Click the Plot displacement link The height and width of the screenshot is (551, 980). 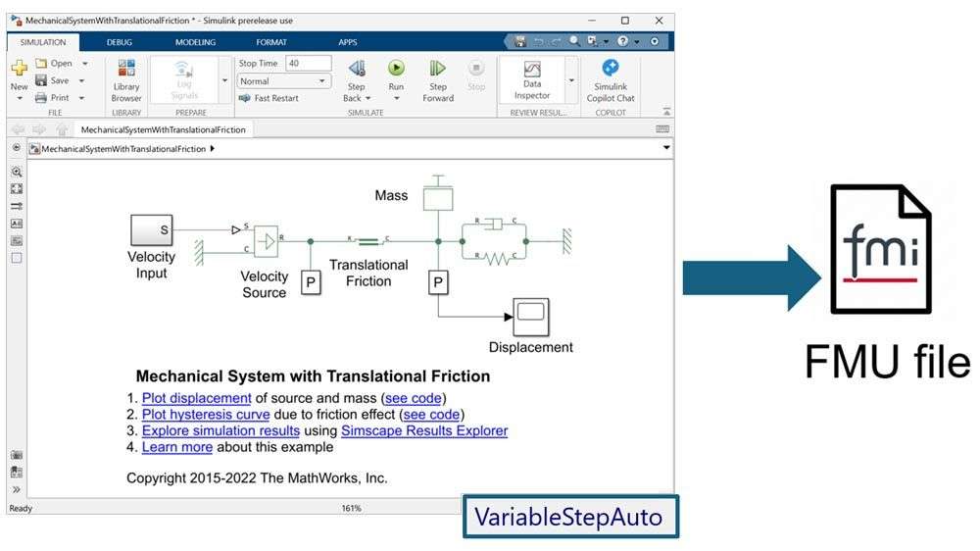[196, 398]
